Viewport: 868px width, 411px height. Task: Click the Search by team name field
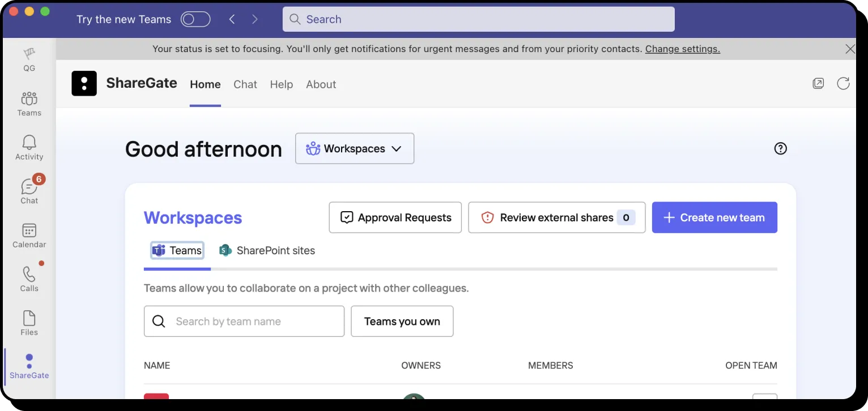tap(244, 322)
